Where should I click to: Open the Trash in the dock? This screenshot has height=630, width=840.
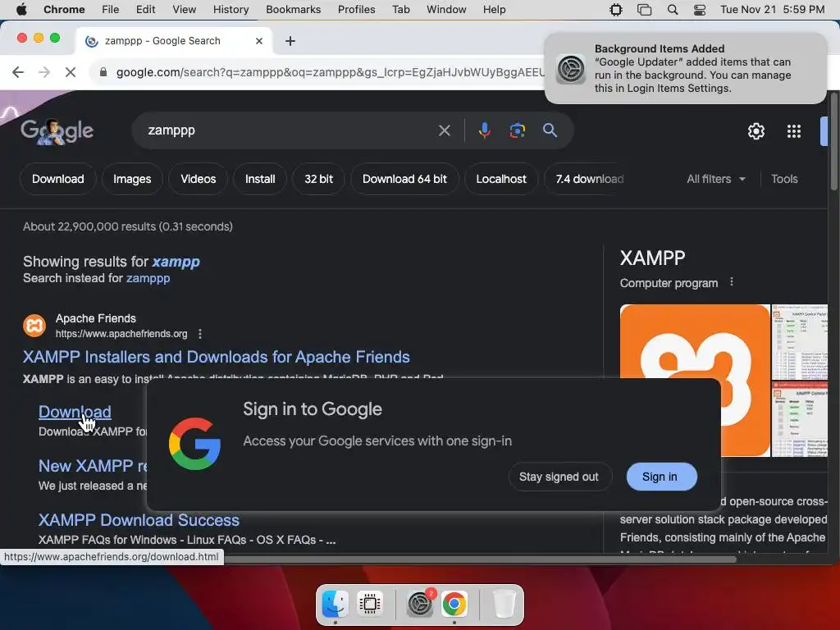(504, 604)
